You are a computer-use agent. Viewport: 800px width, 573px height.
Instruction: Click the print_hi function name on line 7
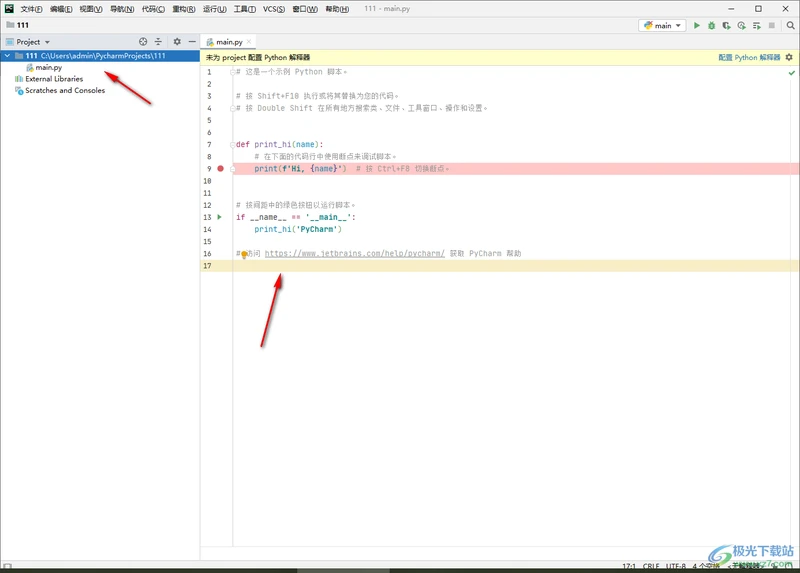(x=273, y=145)
